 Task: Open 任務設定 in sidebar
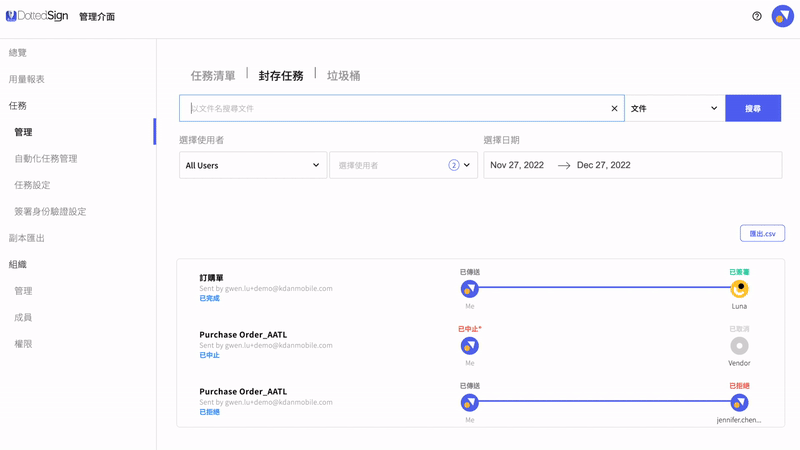[x=32, y=185]
